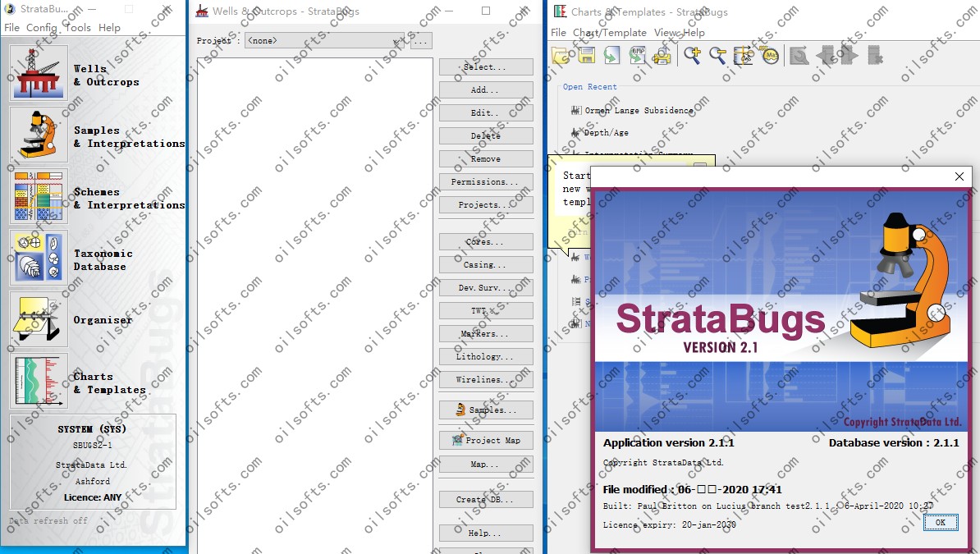Image resolution: width=980 pixels, height=554 pixels.
Task: Click the Samples... button
Action: coord(486,410)
